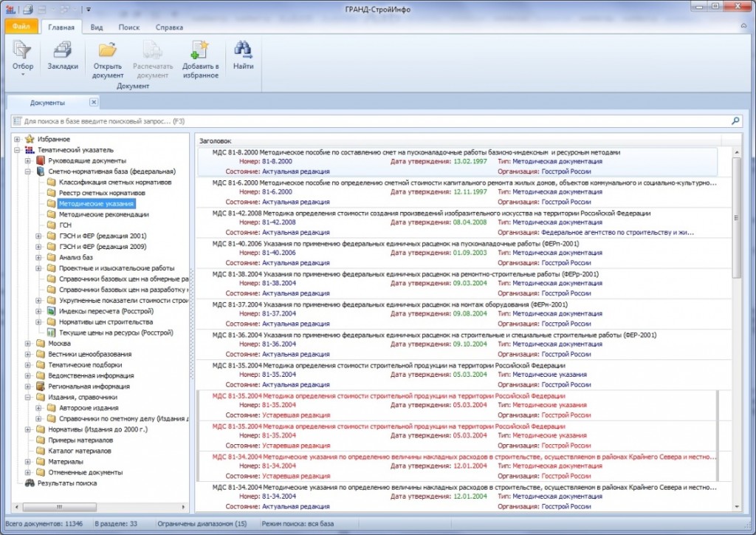Click 'Режим поиска: вся база' in status bar
756x535 pixels.
coord(298,523)
